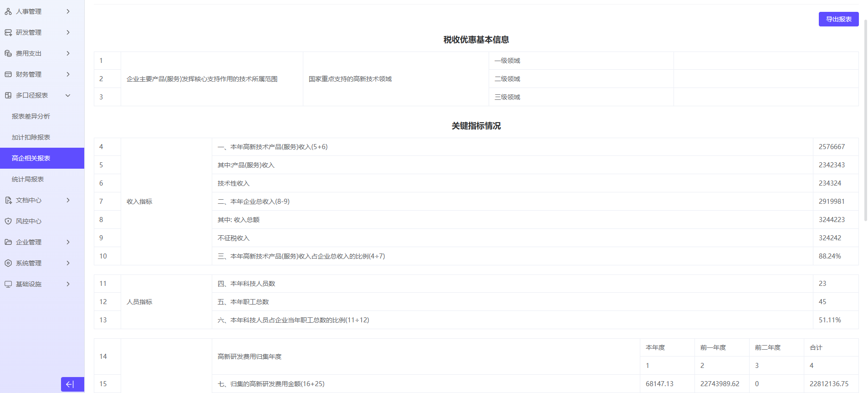This screenshot has width=868, height=393.
Task: Open the 风控中心 menu
Action: coord(42,221)
